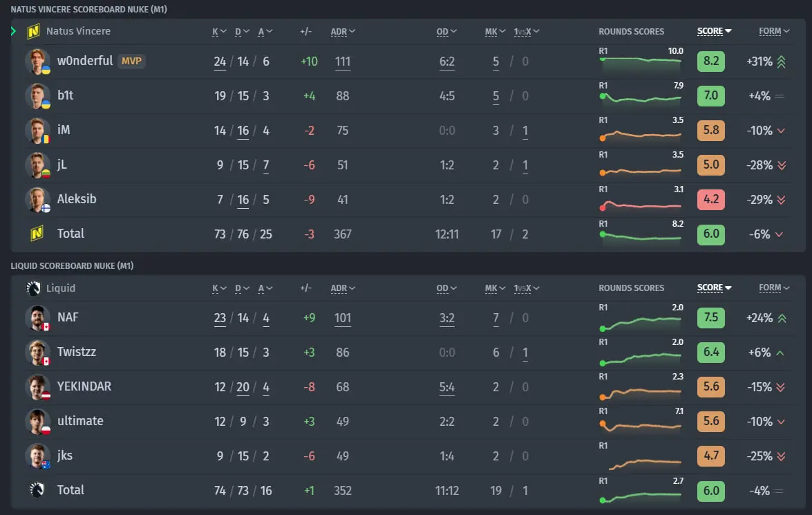The height and width of the screenshot is (515, 812).
Task: Click Twistzz's player avatar
Action: [x=38, y=353]
